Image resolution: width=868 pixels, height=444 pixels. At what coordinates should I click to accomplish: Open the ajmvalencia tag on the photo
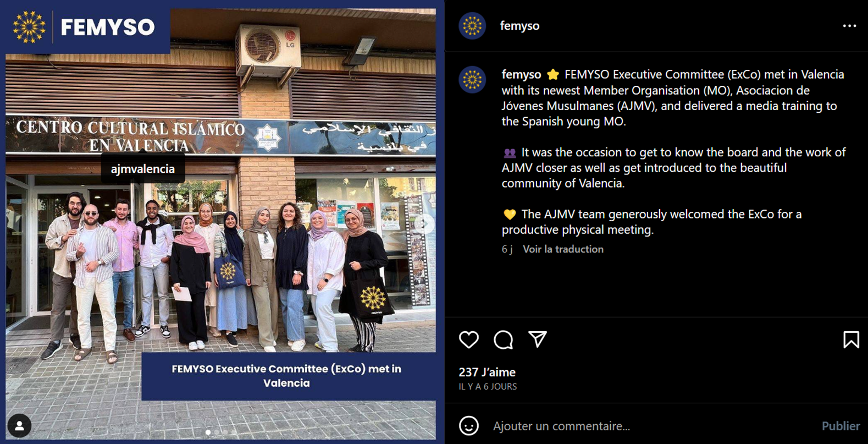click(x=143, y=169)
